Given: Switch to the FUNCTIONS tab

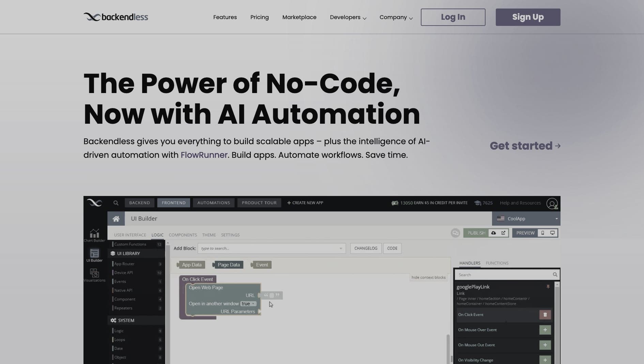Looking at the screenshot, I should pos(497,263).
